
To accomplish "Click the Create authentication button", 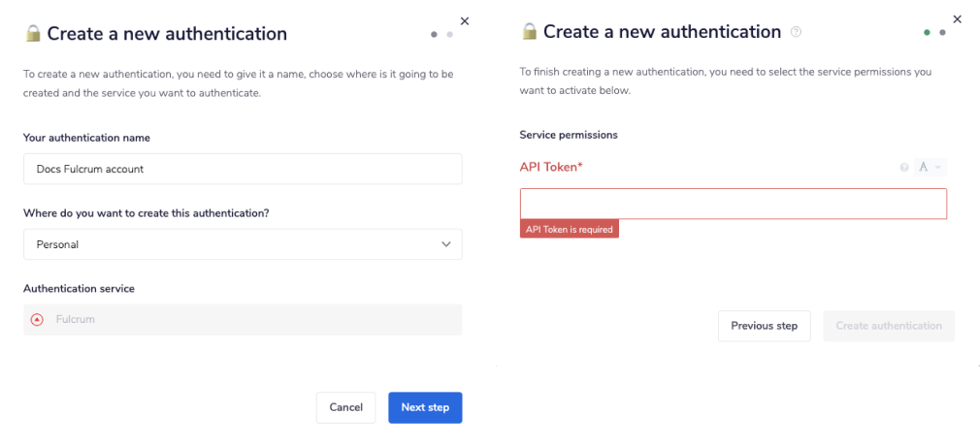I will (889, 326).
